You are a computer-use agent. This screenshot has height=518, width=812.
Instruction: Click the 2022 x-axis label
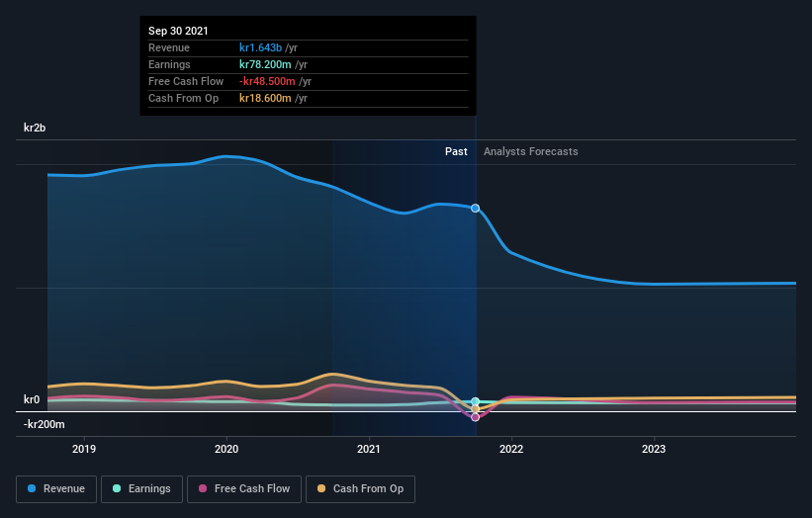pos(511,449)
